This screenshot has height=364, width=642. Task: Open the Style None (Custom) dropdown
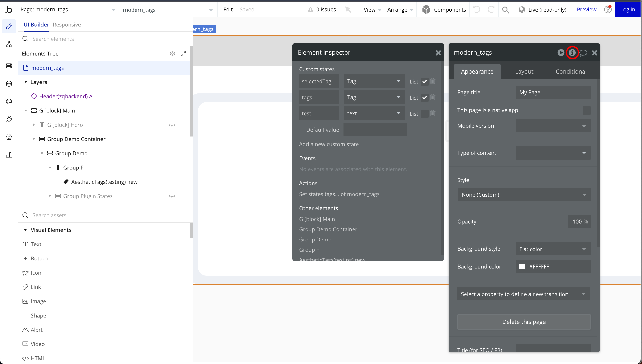pyautogui.click(x=524, y=195)
